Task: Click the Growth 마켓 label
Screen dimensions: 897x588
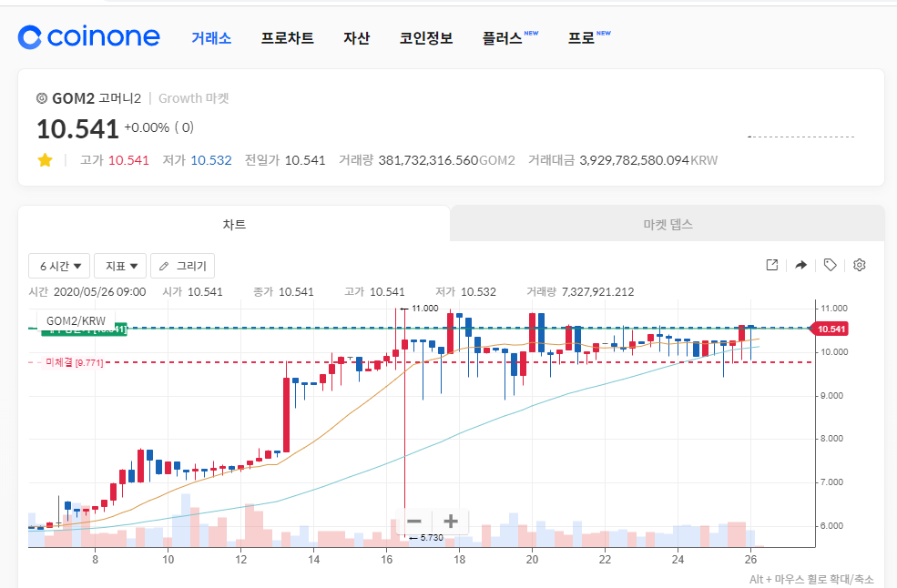Action: [x=194, y=98]
